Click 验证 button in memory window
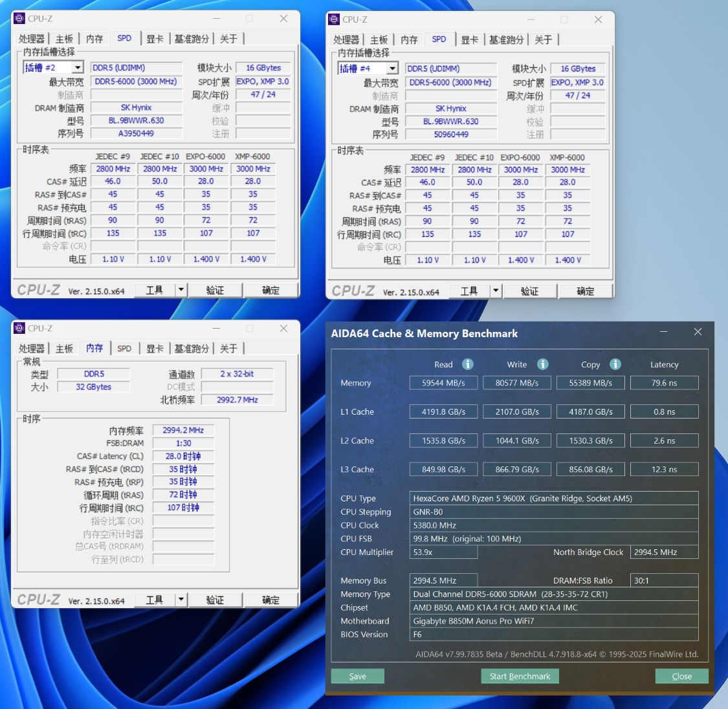Screen dimensions: 728x709 pos(215,600)
